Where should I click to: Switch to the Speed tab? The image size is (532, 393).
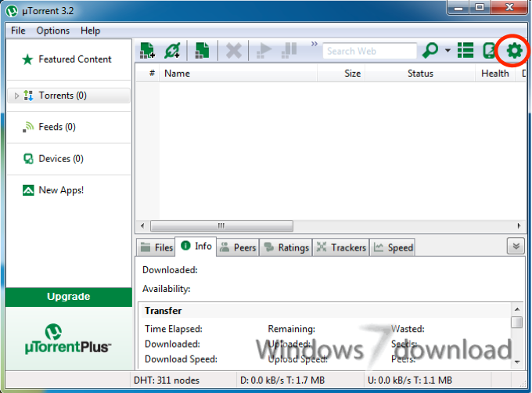[x=393, y=247]
